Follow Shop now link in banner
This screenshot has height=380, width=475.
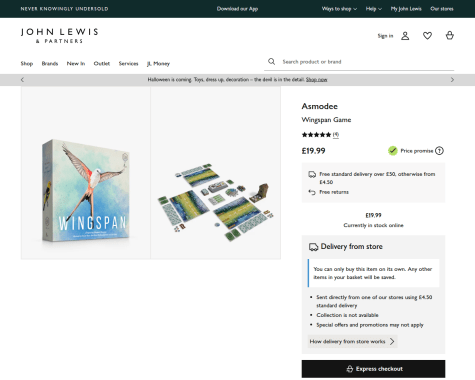[316, 80]
